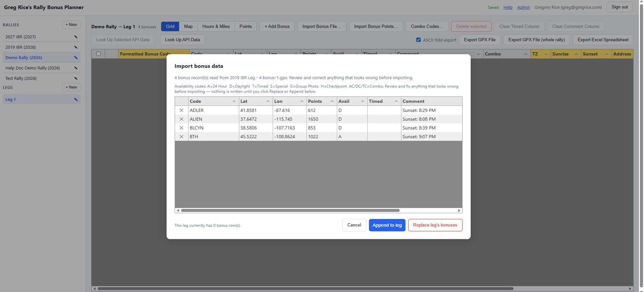Select the 2027 IBR (2027) rally
644x292 pixels.
[x=41, y=37]
